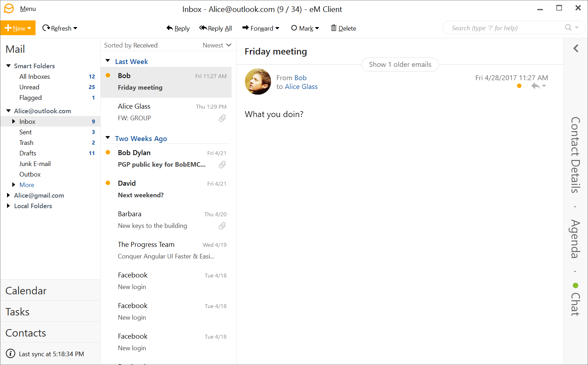Click the green Chat status dot
The width and height of the screenshot is (588, 365).
click(x=576, y=285)
